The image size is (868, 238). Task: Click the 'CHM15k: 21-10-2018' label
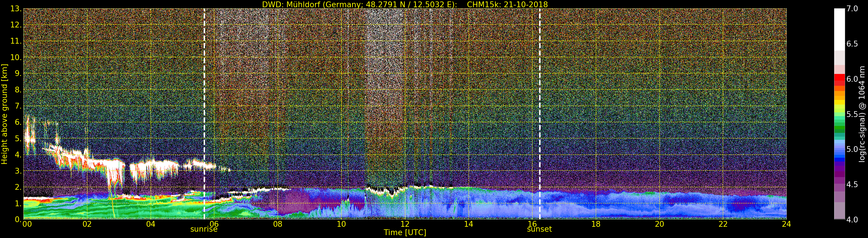507,4
